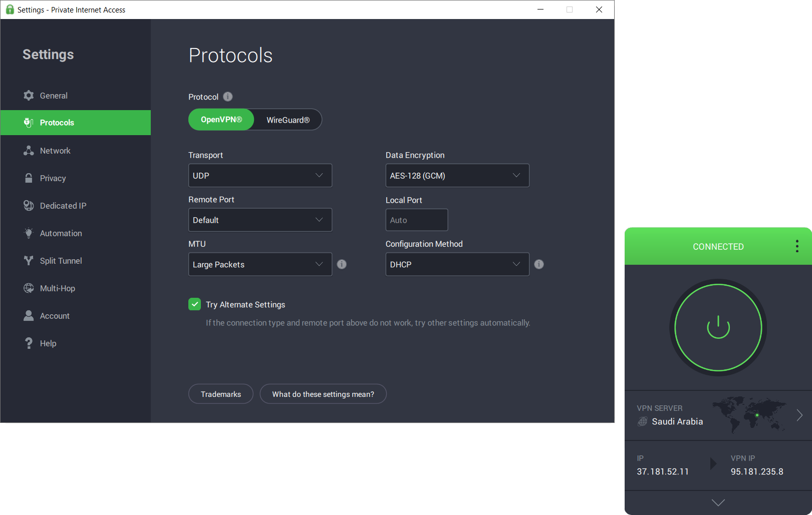Expand the Data Encryption dropdown
The width and height of the screenshot is (812, 515).
click(x=457, y=175)
